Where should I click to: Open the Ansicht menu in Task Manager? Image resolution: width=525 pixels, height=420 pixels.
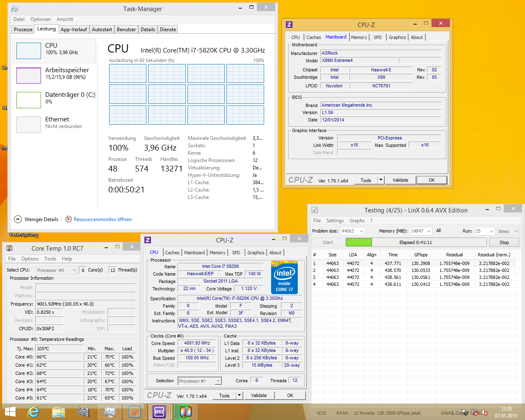point(65,19)
